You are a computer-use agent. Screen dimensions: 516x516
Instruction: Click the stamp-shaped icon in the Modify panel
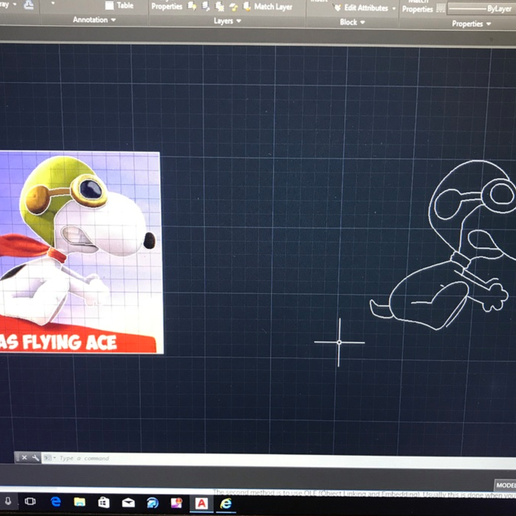[29, 5]
